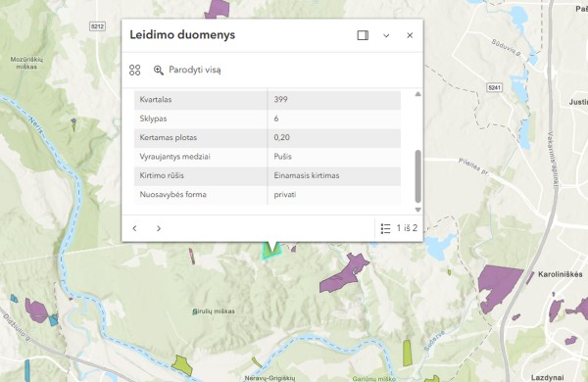The image size is (588, 382).
Task: Select the Kvartalas row label
Action: (x=156, y=100)
